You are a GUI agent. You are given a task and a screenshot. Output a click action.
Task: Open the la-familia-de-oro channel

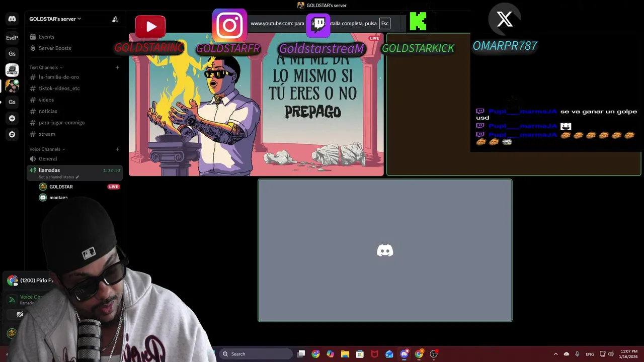pos(59,77)
